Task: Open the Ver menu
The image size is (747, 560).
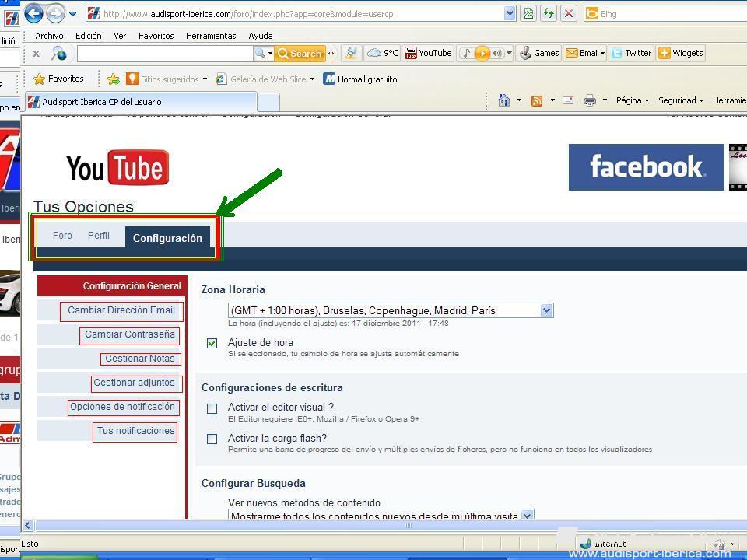Action: click(x=120, y=36)
